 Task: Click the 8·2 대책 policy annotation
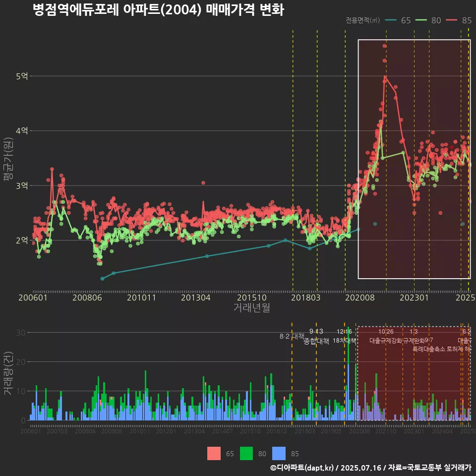(292, 336)
